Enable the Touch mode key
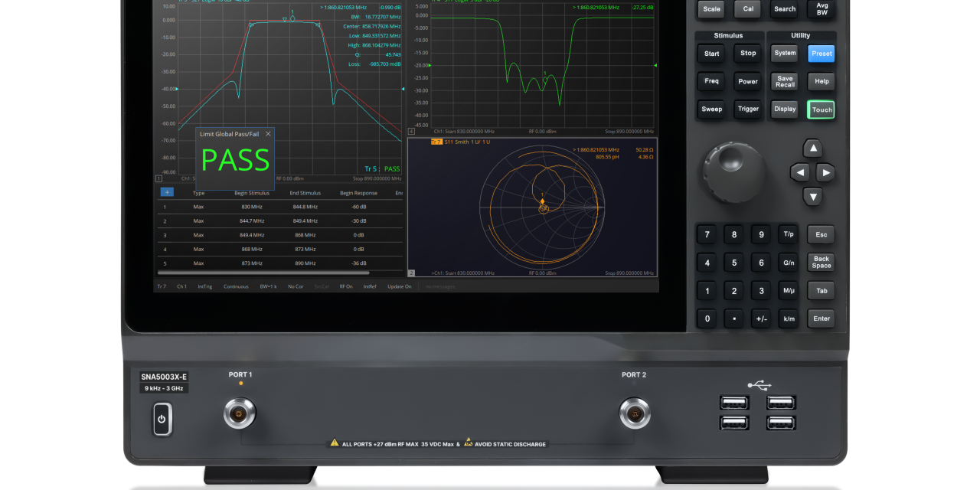Viewport: 980px width, 490px height. [820, 109]
